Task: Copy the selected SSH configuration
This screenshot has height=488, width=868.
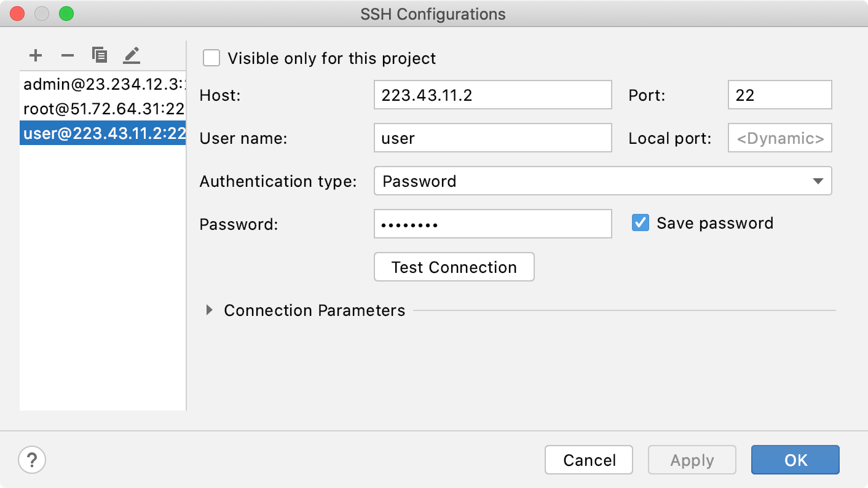Action: click(x=99, y=55)
